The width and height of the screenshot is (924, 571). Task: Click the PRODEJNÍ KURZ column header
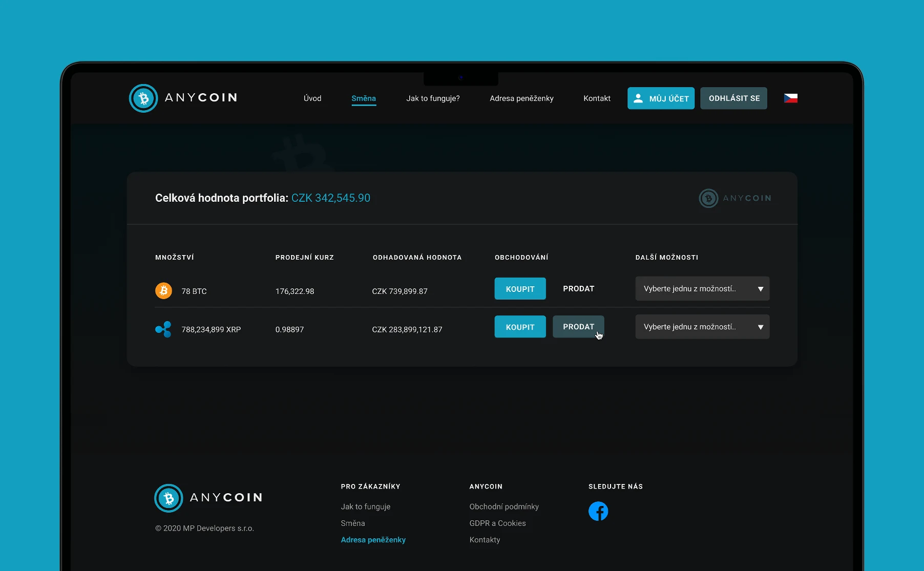305,257
